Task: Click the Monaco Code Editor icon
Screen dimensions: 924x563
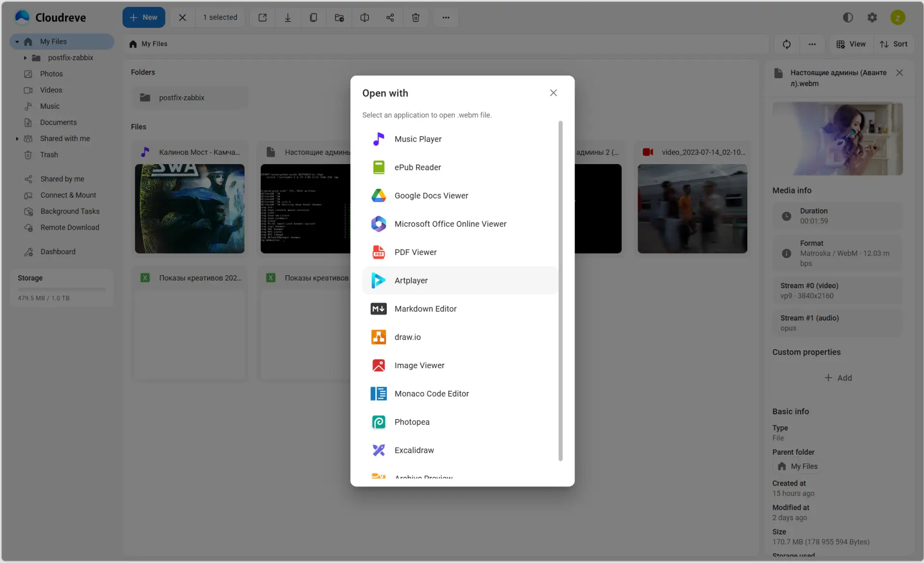Action: [379, 394]
